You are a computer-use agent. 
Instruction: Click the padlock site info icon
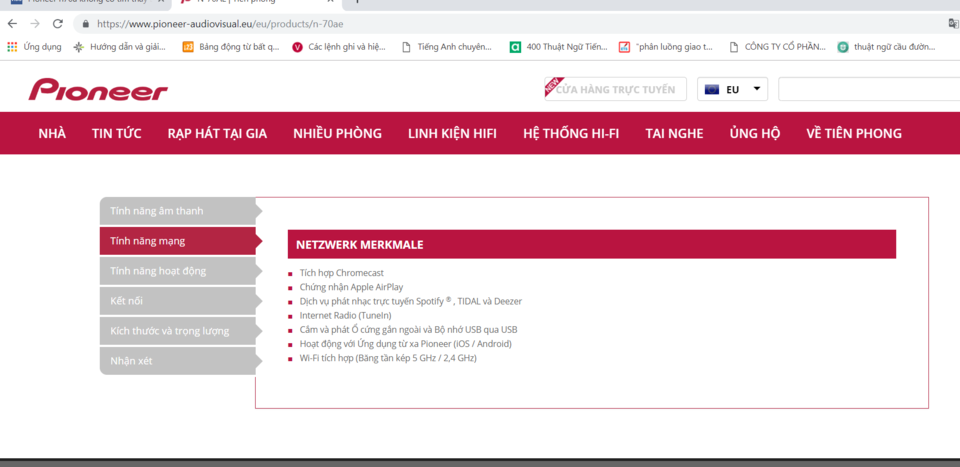pyautogui.click(x=85, y=24)
